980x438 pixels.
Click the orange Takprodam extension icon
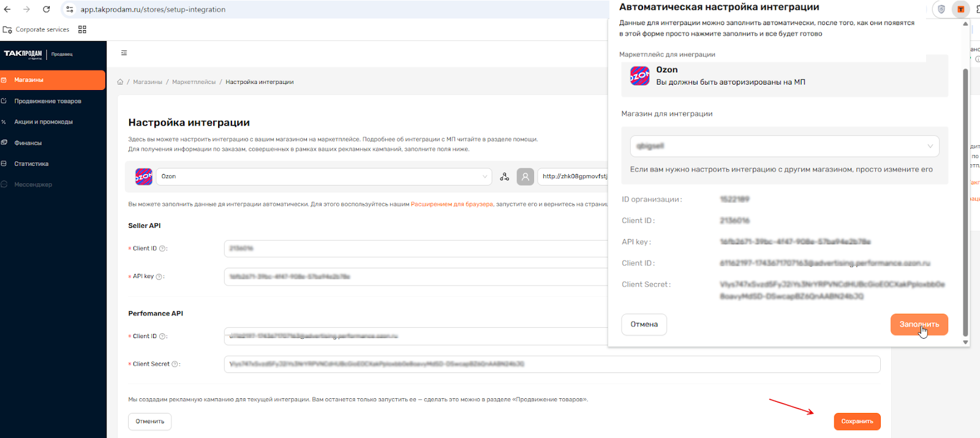click(960, 9)
